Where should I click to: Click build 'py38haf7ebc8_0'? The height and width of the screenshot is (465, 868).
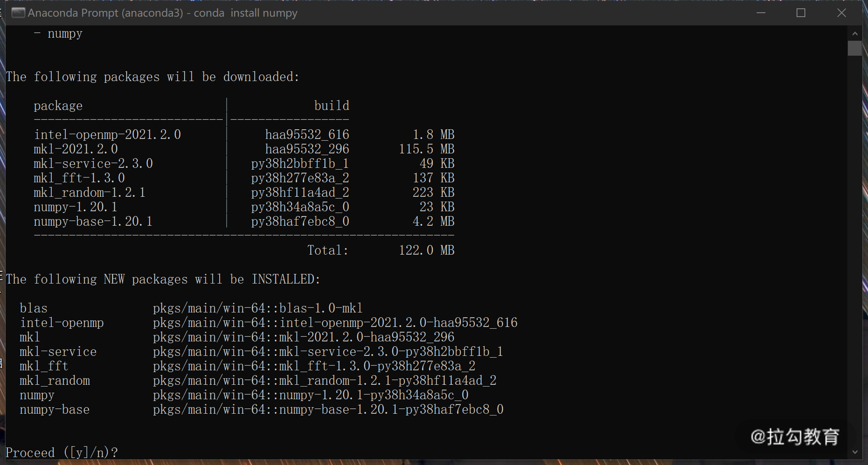pos(300,221)
